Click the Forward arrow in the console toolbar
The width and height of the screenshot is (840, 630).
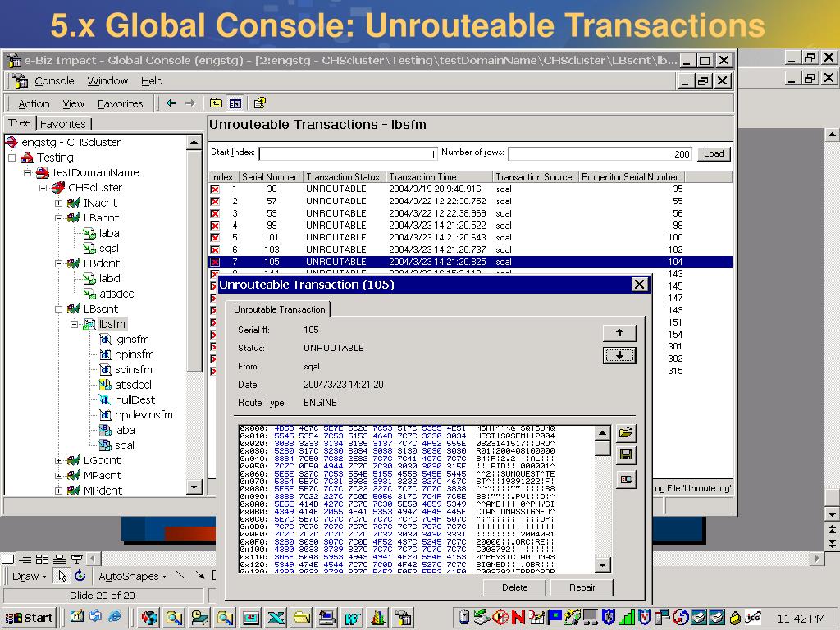(x=190, y=103)
